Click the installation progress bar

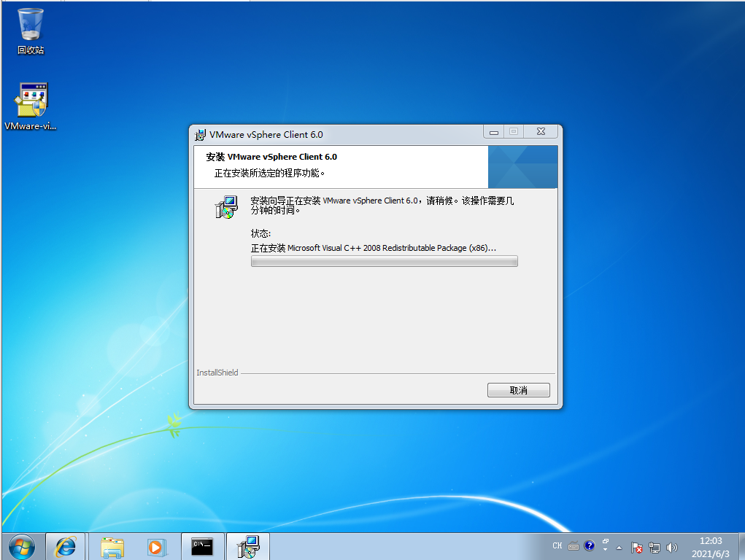[384, 261]
